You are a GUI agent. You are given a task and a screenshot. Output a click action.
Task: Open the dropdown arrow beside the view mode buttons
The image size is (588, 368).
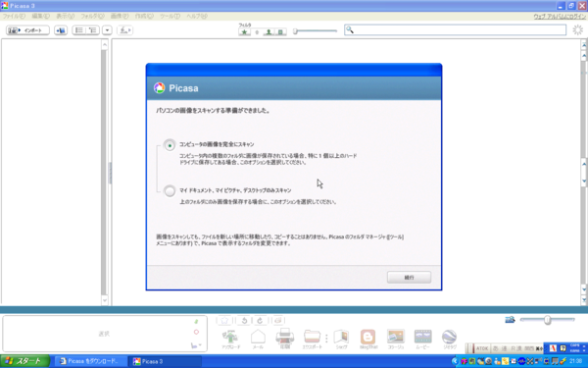click(107, 30)
